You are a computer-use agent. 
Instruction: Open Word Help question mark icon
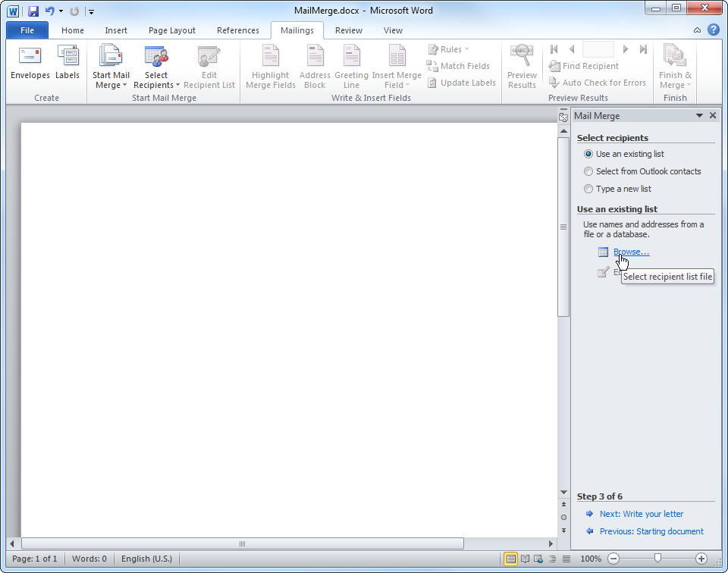click(x=713, y=30)
